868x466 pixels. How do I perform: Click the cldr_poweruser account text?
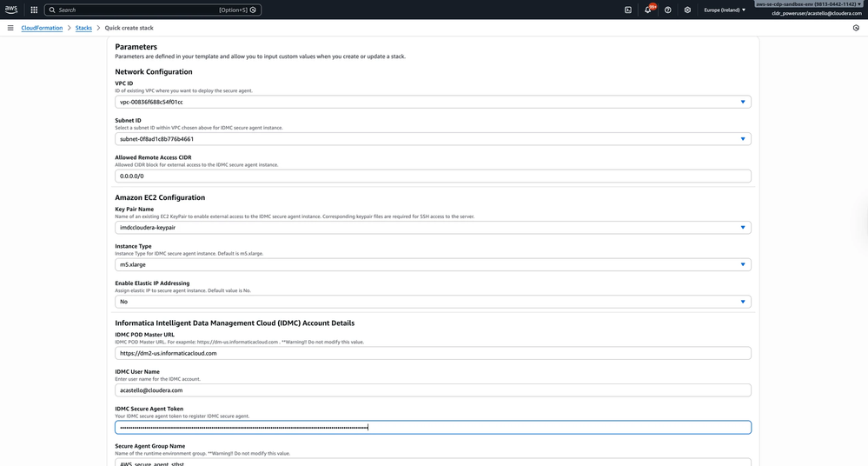click(817, 13)
